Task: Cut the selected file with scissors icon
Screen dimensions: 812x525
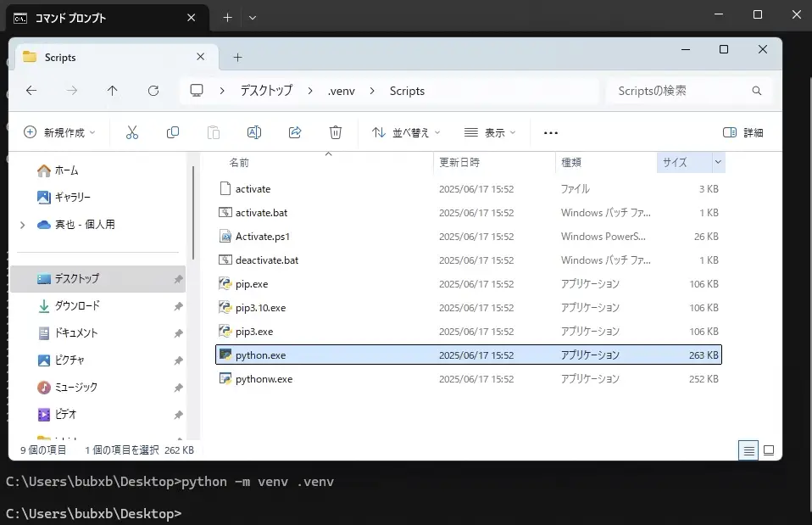Action: click(132, 132)
